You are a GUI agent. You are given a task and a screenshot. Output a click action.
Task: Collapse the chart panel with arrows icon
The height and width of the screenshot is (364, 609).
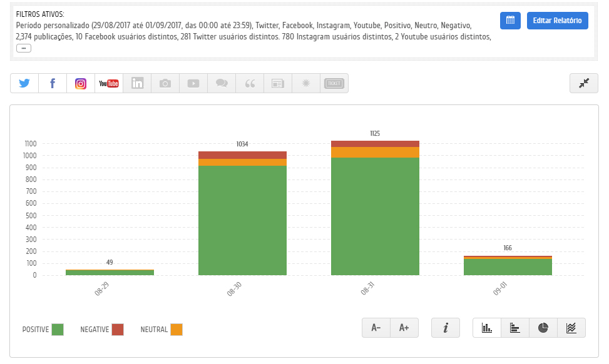pos(584,83)
